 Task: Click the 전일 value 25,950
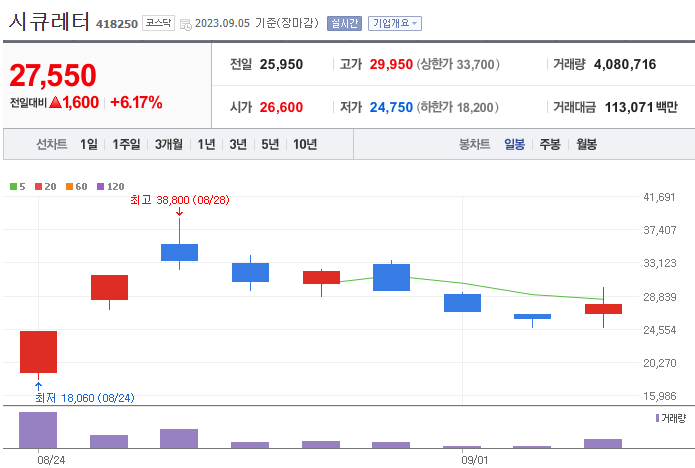click(281, 64)
